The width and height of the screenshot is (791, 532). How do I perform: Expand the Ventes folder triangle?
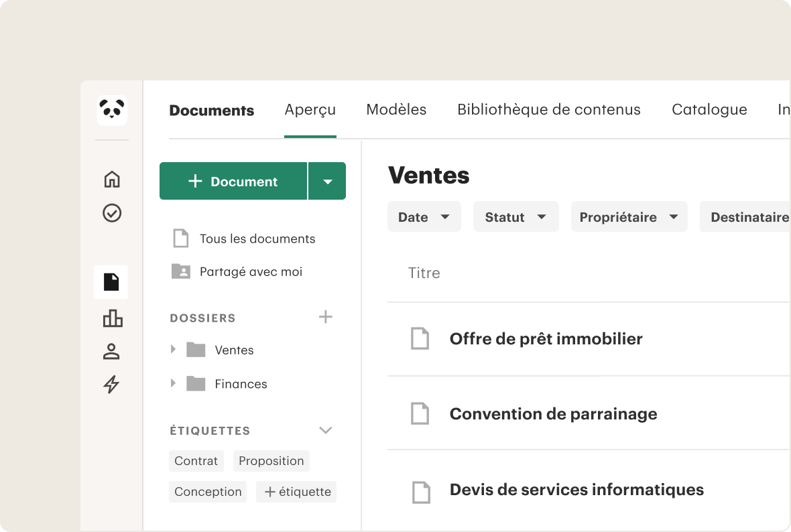click(x=173, y=349)
